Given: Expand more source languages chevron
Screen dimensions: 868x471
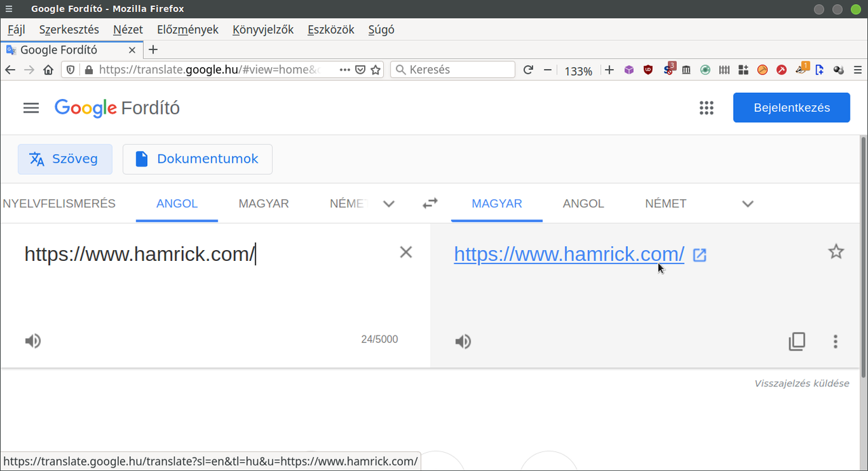Looking at the screenshot, I should pyautogui.click(x=389, y=203).
